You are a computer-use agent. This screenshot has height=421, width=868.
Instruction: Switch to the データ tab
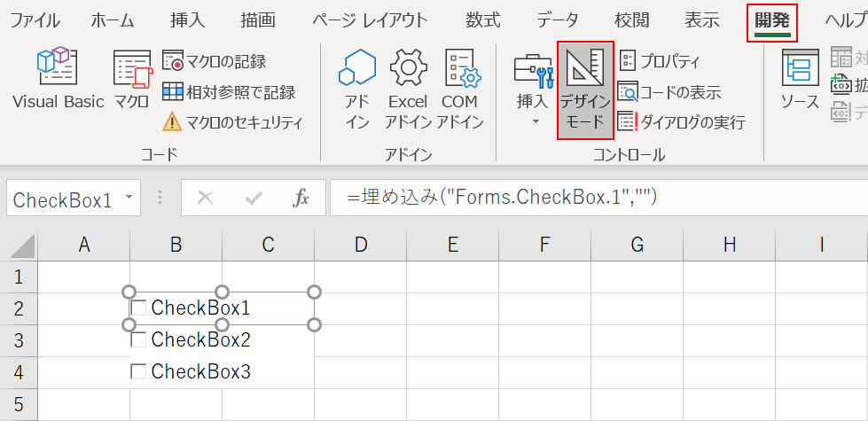coord(558,21)
